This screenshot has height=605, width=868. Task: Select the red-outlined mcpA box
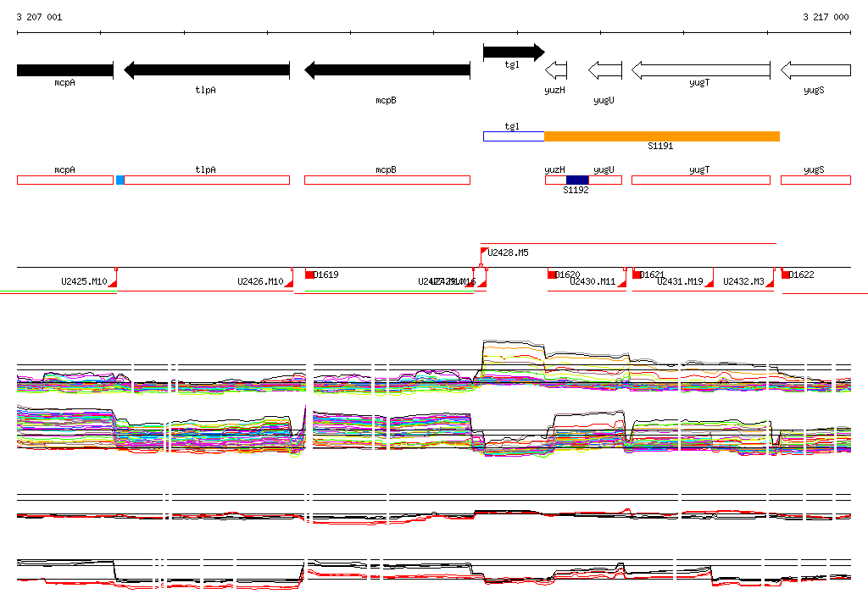click(65, 180)
